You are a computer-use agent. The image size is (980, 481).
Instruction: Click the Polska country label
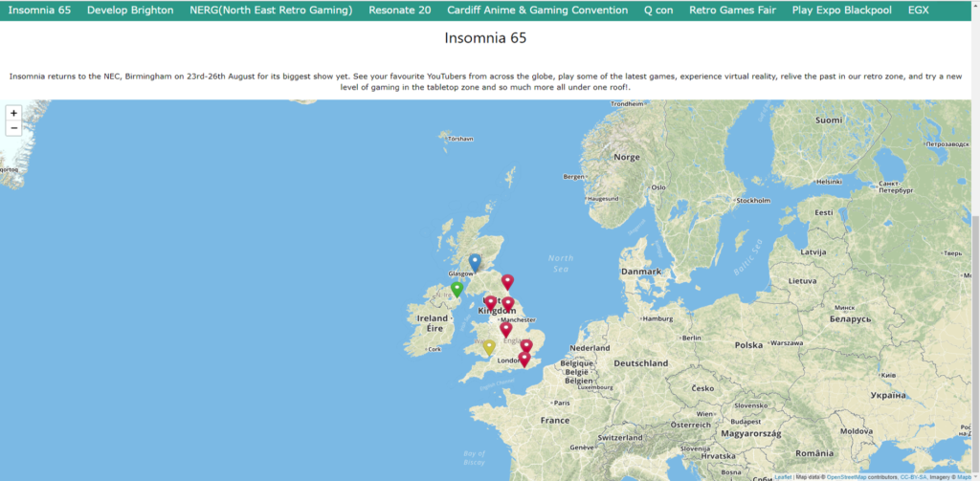(748, 345)
